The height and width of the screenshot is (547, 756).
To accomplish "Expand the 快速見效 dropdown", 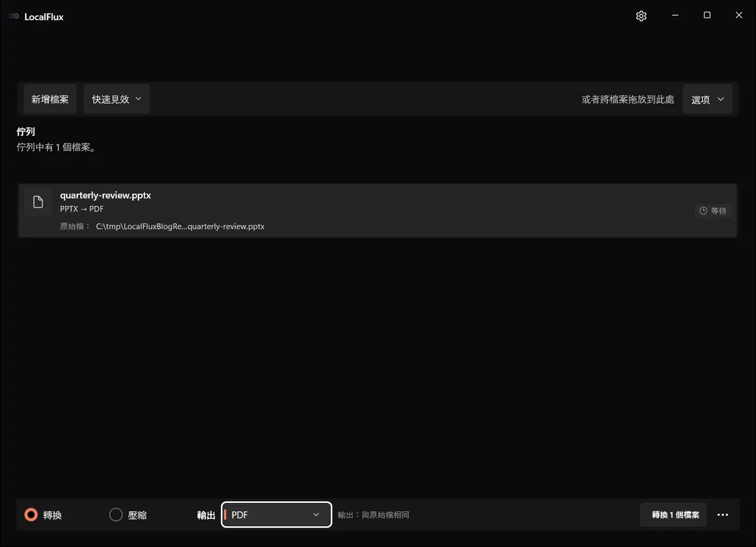I will pyautogui.click(x=117, y=99).
